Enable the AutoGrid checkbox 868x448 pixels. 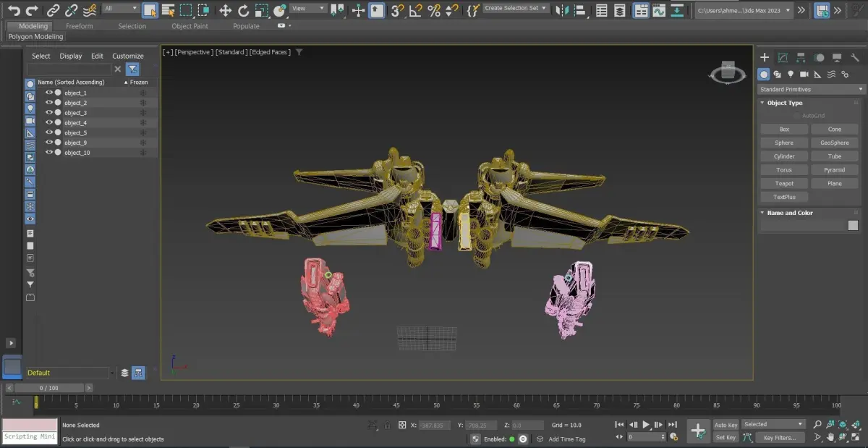(x=796, y=116)
